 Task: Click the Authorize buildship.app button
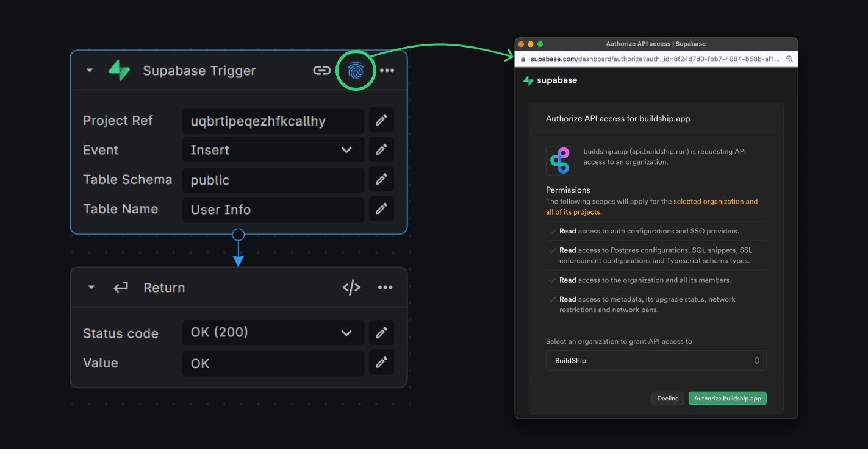click(727, 398)
